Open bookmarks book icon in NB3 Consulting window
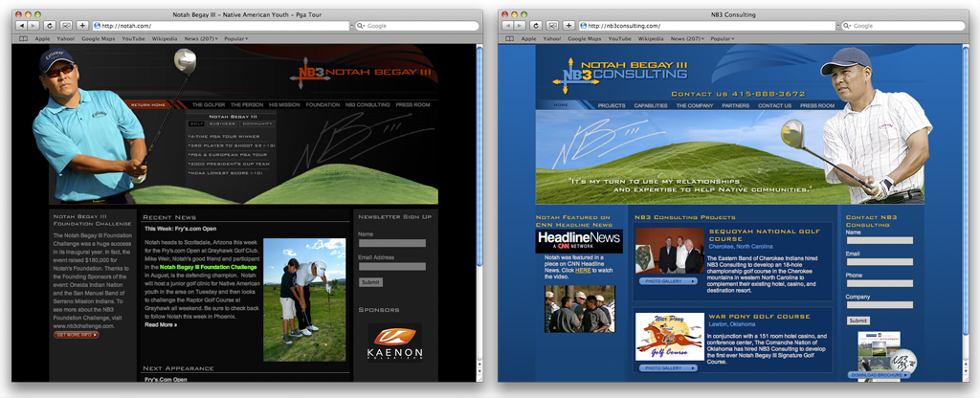This screenshot has height=398, width=980. pyautogui.click(x=509, y=38)
